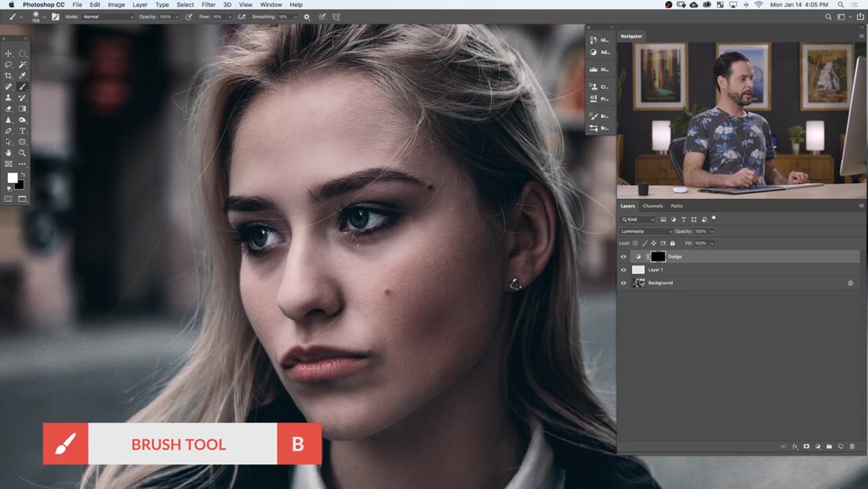Toggle Quick Mask mode
This screenshot has height=489, width=868.
pyautogui.click(x=9, y=199)
